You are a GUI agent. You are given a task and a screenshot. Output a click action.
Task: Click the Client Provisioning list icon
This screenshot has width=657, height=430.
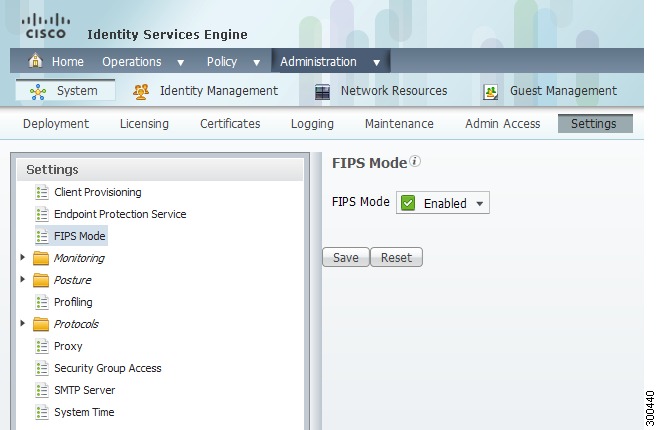[x=42, y=192]
